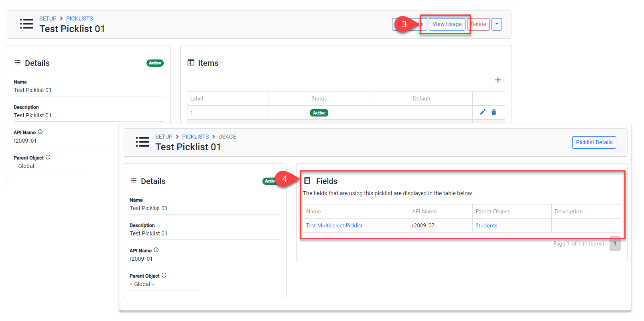Click the Delete button
The image size is (644, 321).
click(478, 24)
